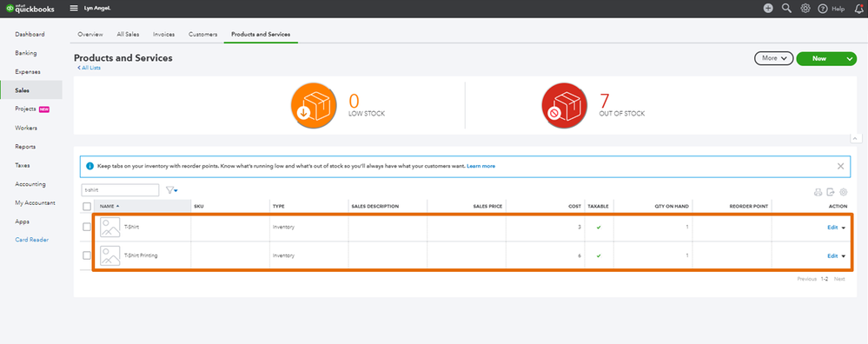
Task: Click the Next pagination link
Action: (839, 280)
